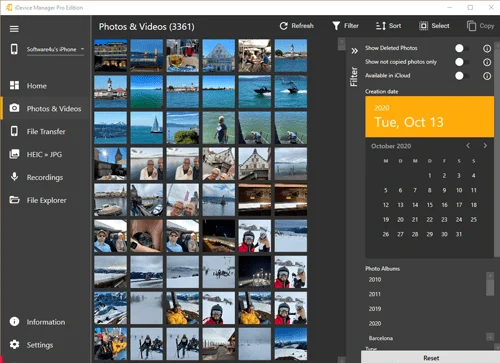Toggle Show Deleted Photos switch

tap(462, 48)
